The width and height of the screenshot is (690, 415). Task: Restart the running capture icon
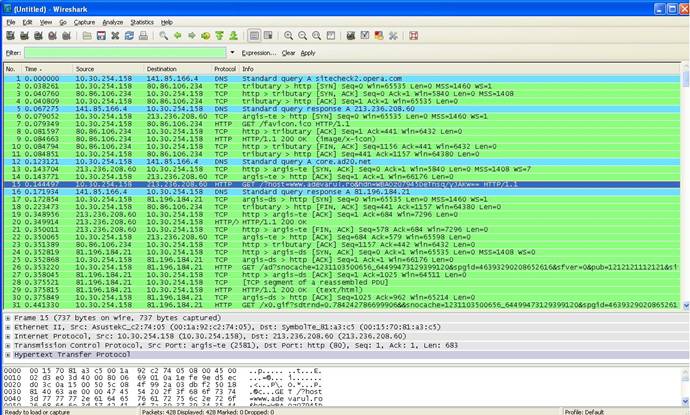(x=66, y=36)
